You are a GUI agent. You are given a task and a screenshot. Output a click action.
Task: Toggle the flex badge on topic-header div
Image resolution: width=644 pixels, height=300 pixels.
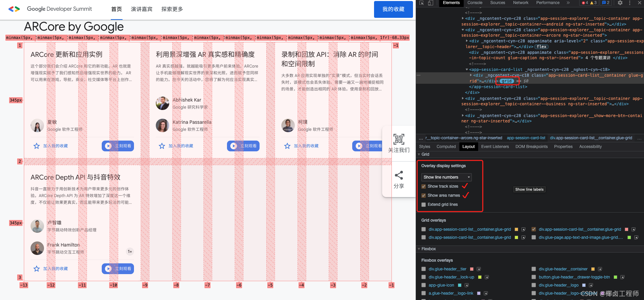coord(542,47)
